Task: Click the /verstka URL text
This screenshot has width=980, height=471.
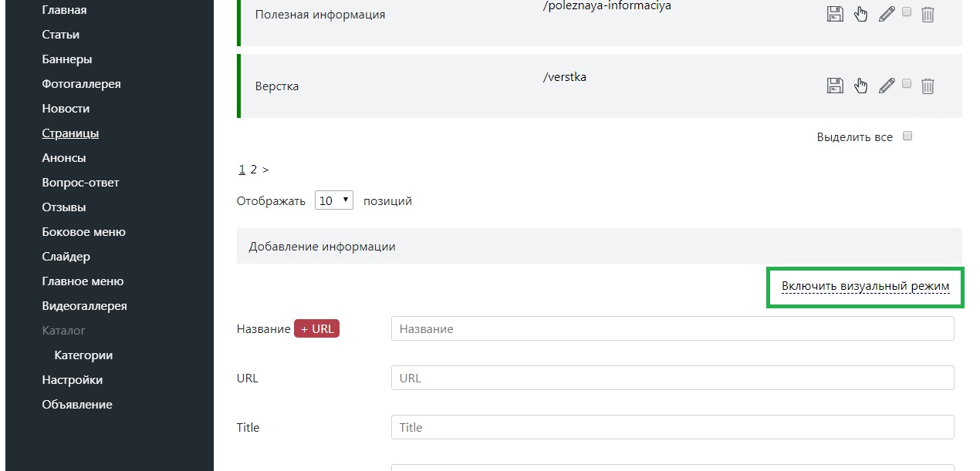Action: (565, 76)
